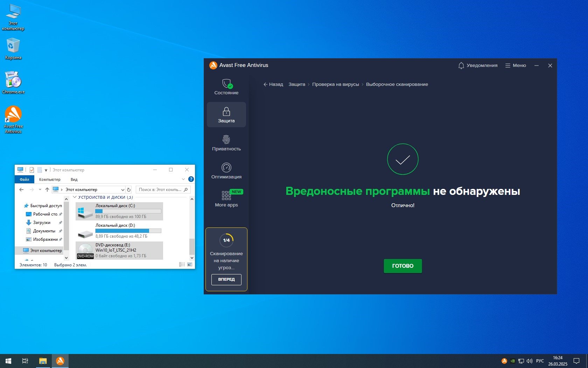Switch the РУС input language
The height and width of the screenshot is (368, 588).
pos(540,361)
